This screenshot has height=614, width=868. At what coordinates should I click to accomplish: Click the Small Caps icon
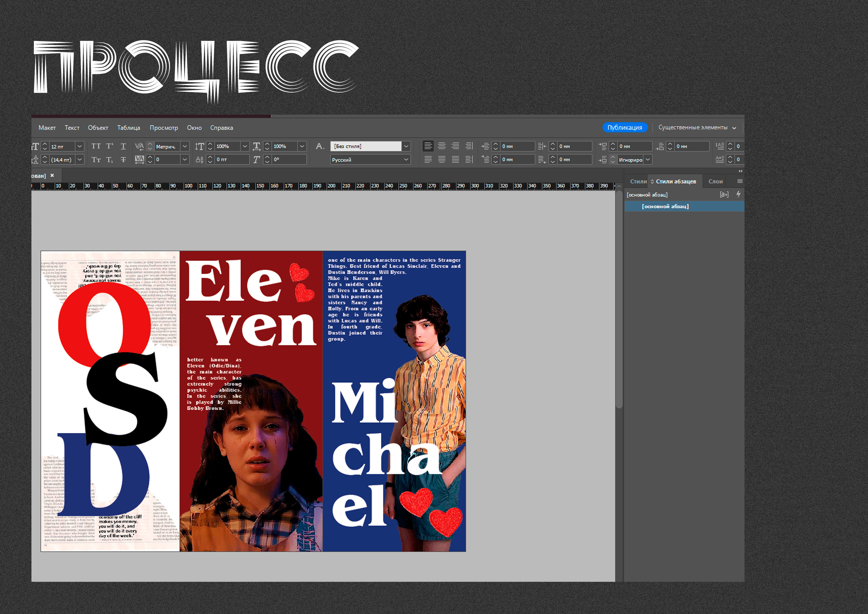(96, 160)
